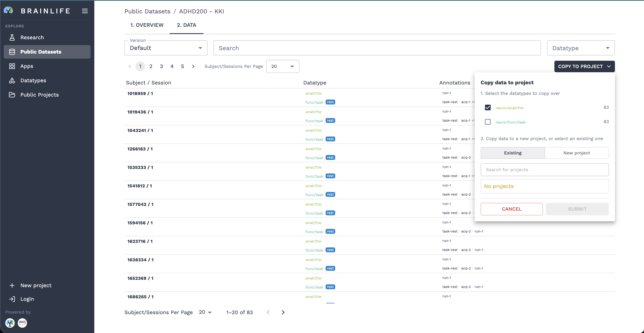Go to page 5

(182, 66)
